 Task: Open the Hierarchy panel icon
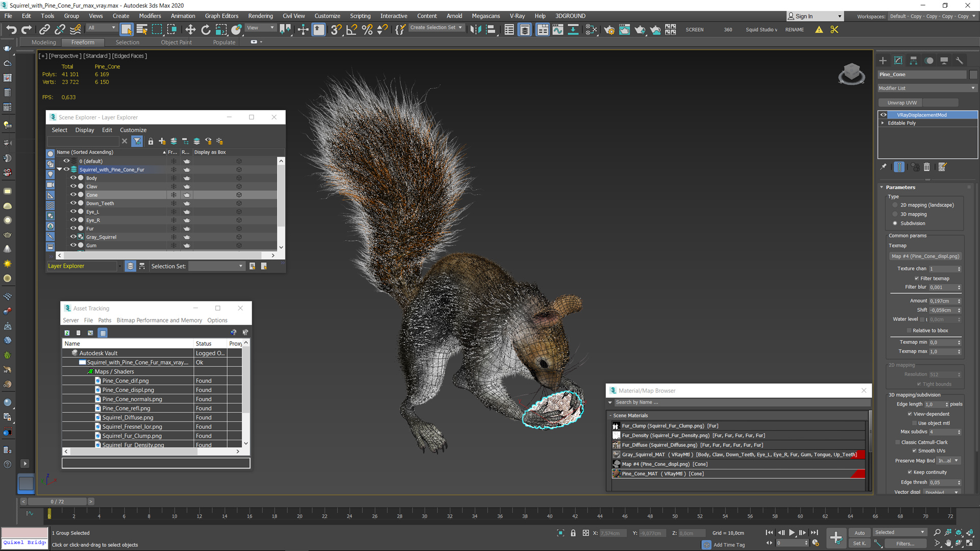[x=914, y=60]
